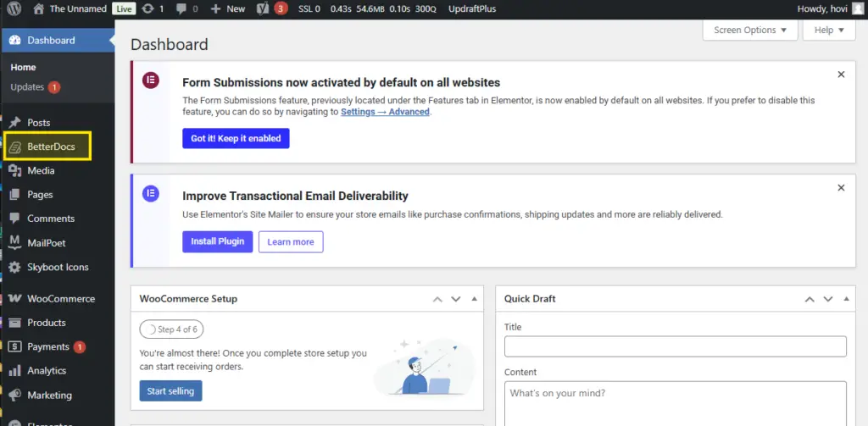Click Howdy, hovi account text
This screenshot has height=426, width=868.
point(822,8)
